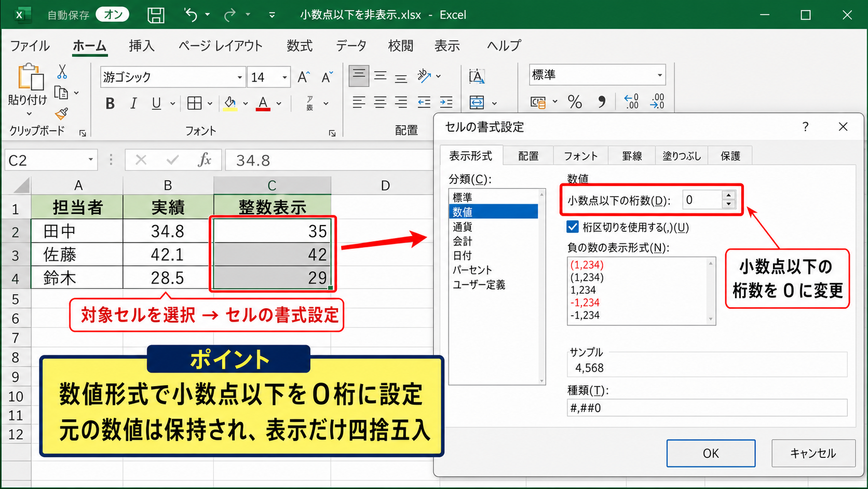Open the 塗りつぶし tab in dialog

click(x=682, y=156)
